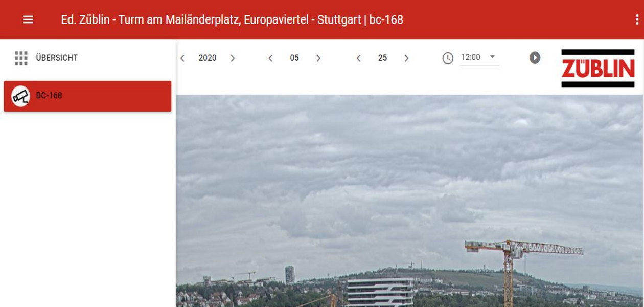The height and width of the screenshot is (307, 644).
Task: Click the month value 05
Action: click(294, 58)
